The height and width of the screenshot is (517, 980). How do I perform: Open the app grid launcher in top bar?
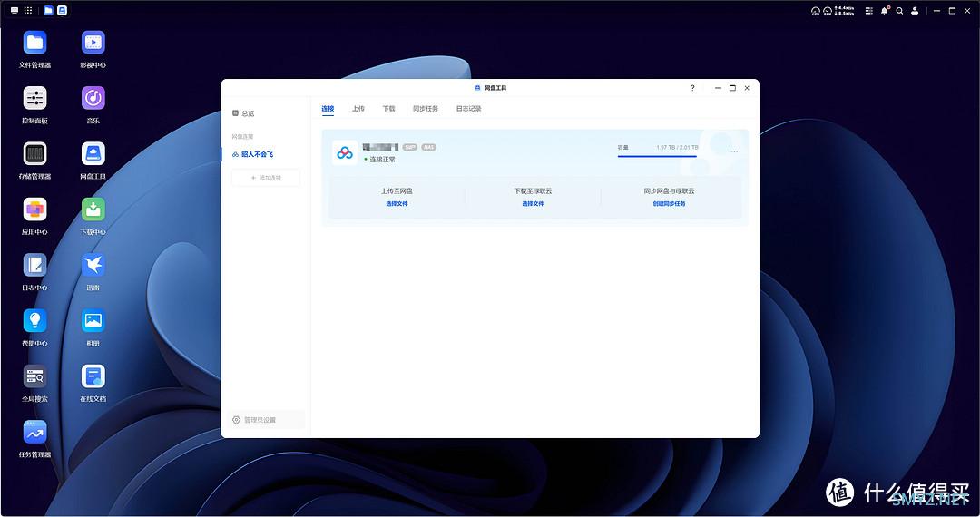point(28,11)
